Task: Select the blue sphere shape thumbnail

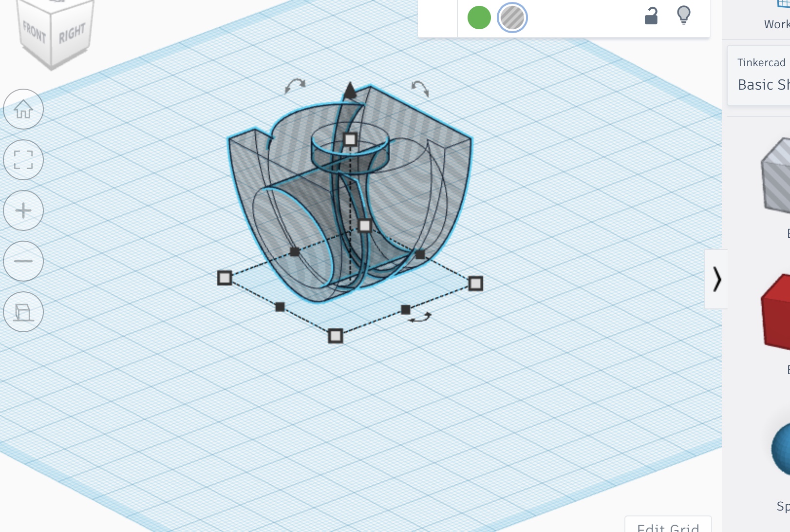Action: coord(781,449)
